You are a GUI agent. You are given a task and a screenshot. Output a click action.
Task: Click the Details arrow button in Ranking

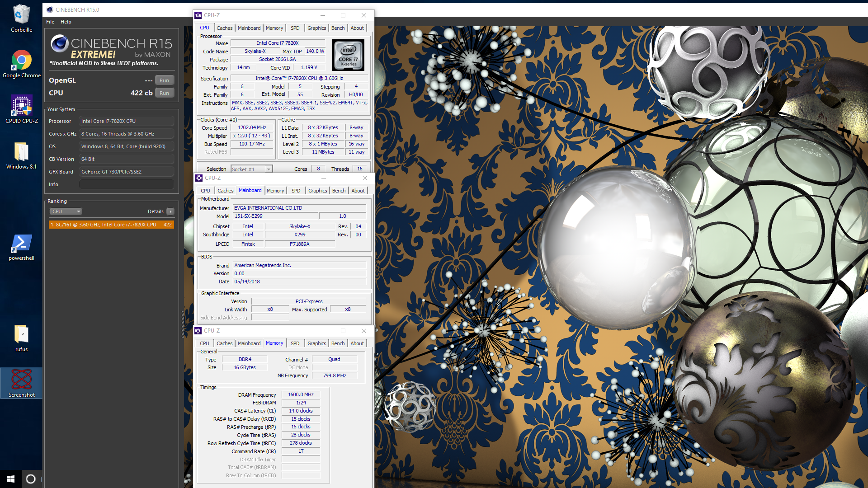[x=170, y=211]
